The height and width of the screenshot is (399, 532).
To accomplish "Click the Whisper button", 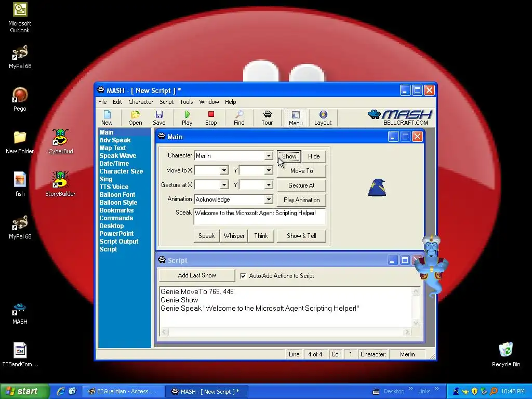I will pos(234,236).
